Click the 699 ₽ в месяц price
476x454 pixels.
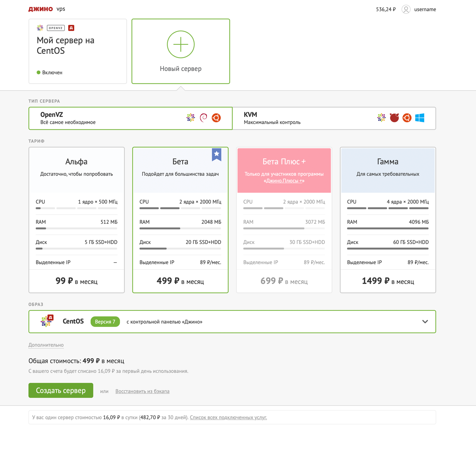coord(284,281)
